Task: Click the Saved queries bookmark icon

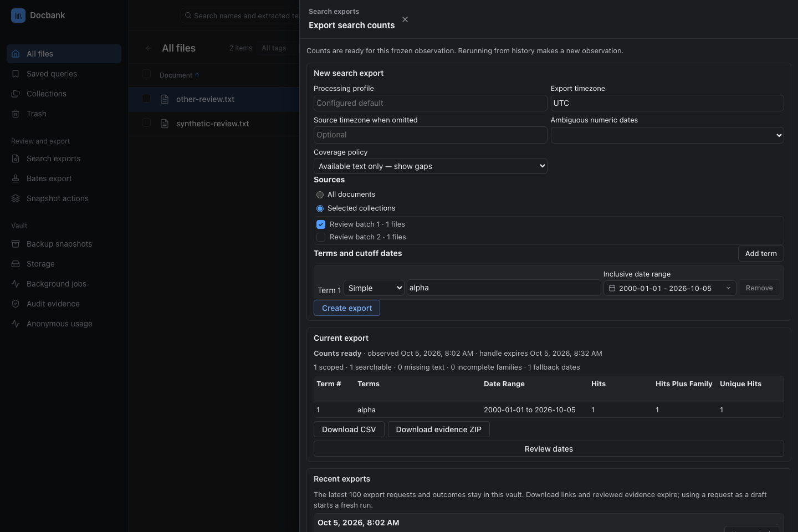Action: [16, 74]
